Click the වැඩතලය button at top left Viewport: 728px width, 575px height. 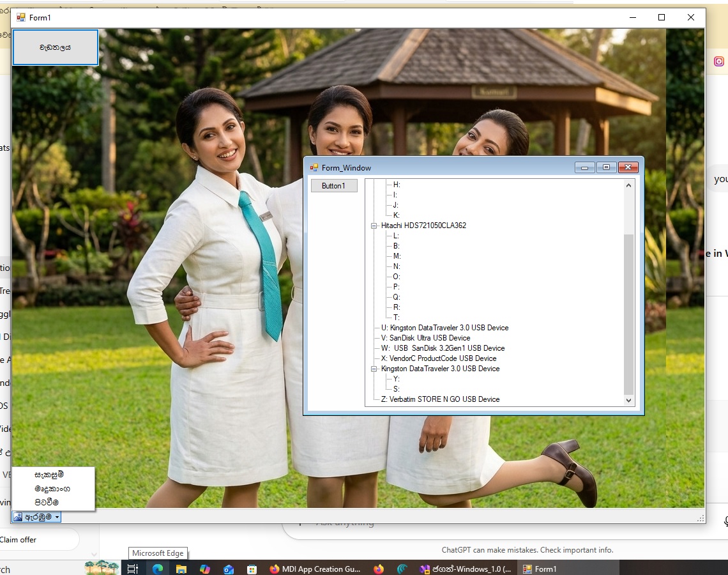[56, 47]
